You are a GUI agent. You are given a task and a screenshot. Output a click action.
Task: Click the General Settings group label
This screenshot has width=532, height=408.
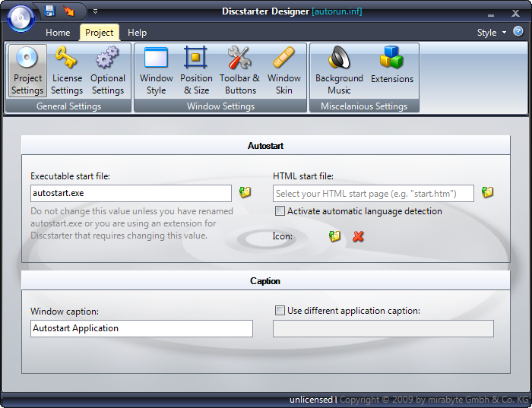pos(69,106)
